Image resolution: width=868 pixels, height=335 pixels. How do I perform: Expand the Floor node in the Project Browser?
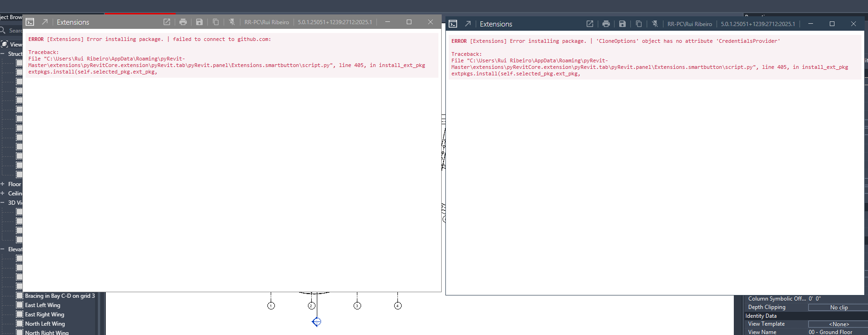pyautogui.click(x=3, y=184)
